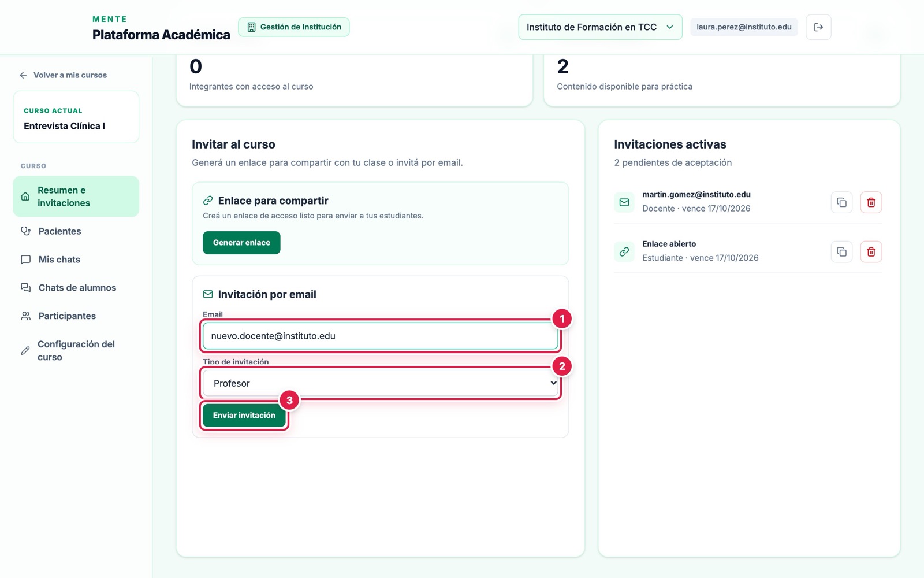Click the Enviar invitación button
The image size is (924, 578).
244,416
